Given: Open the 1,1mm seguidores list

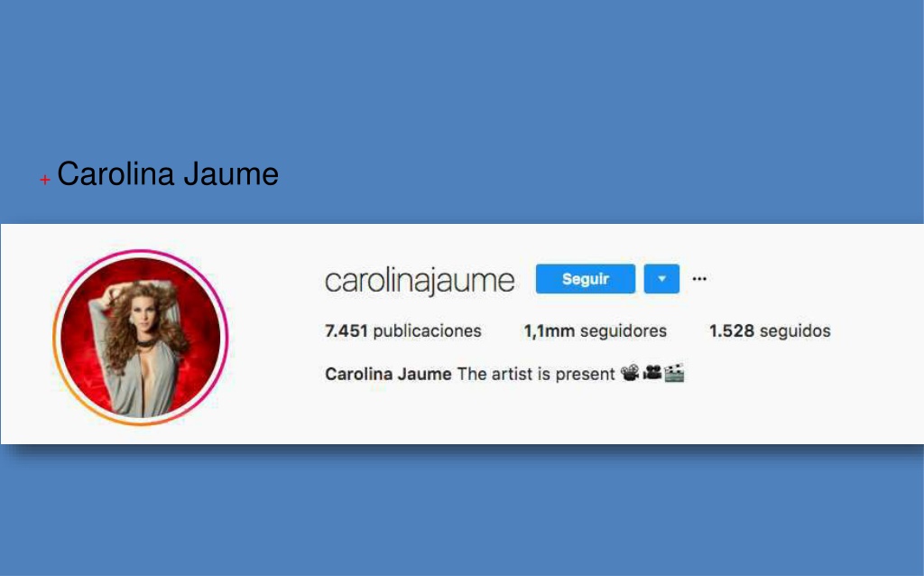Looking at the screenshot, I should tap(596, 330).
